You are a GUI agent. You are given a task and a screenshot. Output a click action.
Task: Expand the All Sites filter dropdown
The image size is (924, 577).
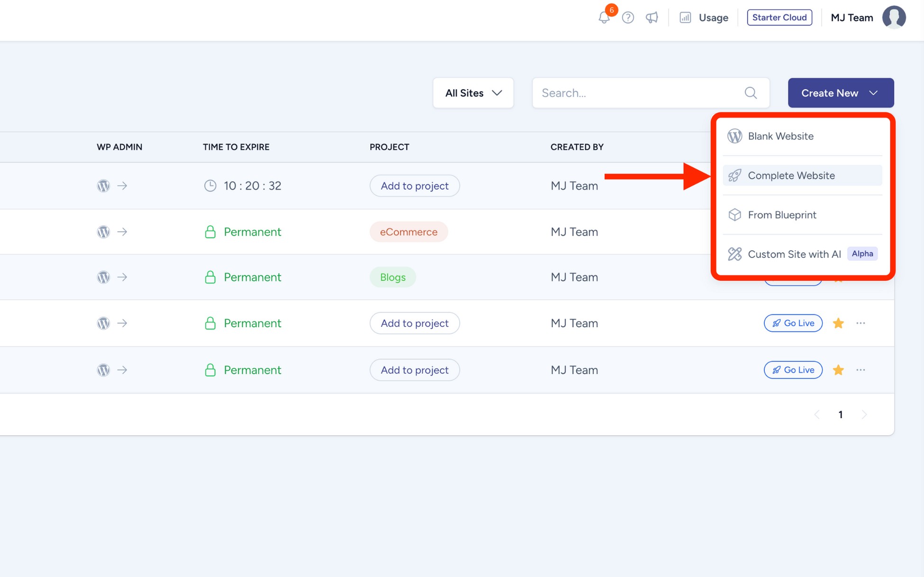[472, 93]
